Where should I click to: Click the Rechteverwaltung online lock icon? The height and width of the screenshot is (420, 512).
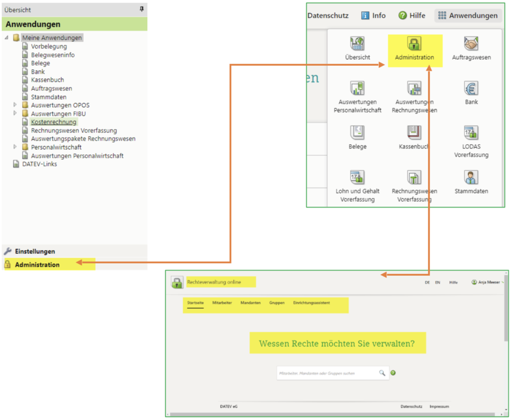click(177, 282)
